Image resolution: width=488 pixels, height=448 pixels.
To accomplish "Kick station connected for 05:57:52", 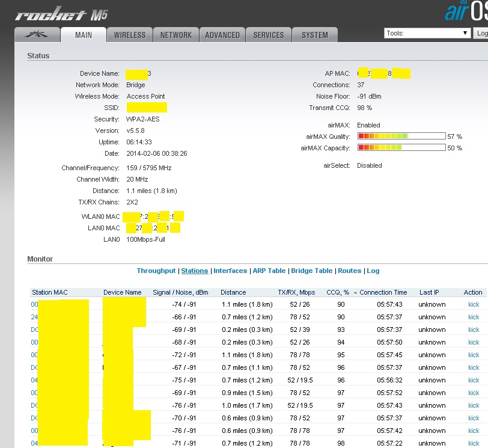I will 474,393.
